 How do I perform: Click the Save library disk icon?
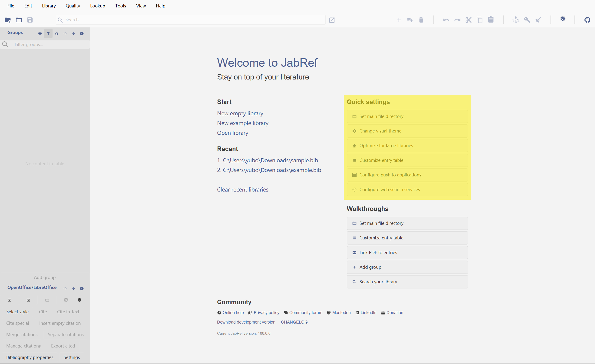tap(30, 20)
